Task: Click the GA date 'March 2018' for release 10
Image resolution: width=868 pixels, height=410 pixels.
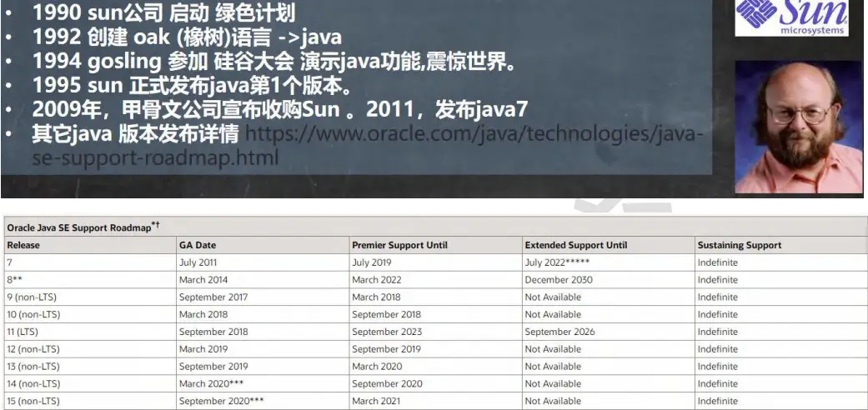Action: pyautogui.click(x=203, y=314)
